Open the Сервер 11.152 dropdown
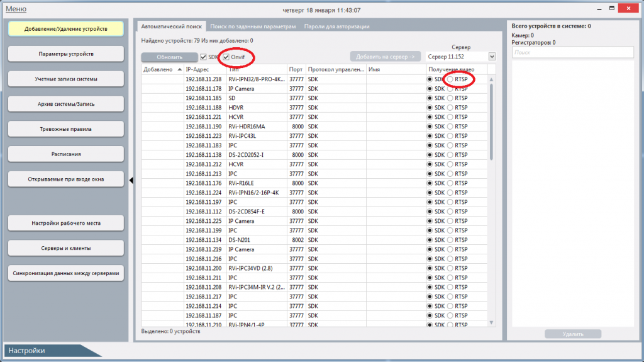The width and height of the screenshot is (644, 362). [491, 57]
